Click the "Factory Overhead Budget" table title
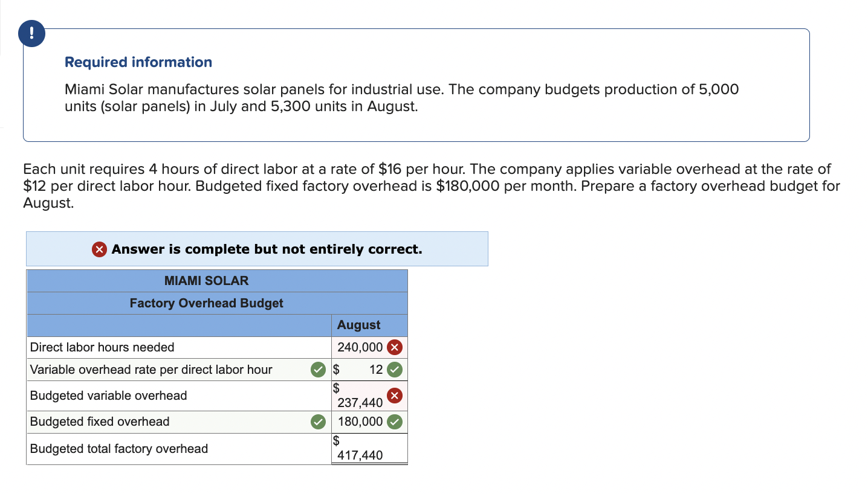The height and width of the screenshot is (494, 868). 206,303
